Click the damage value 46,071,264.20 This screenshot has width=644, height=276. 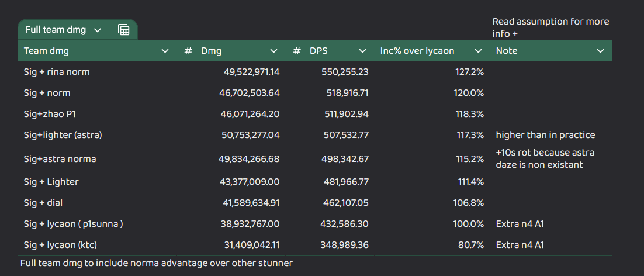coord(250,114)
